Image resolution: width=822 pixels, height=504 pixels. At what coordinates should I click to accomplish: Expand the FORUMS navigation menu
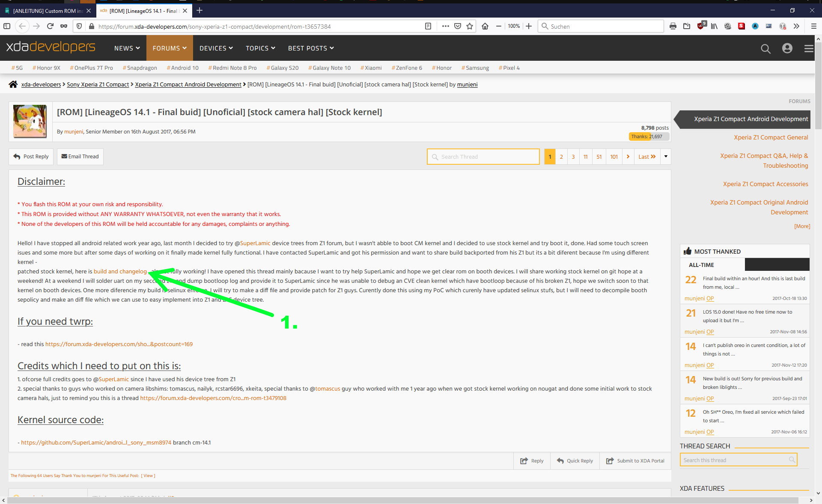pyautogui.click(x=170, y=48)
